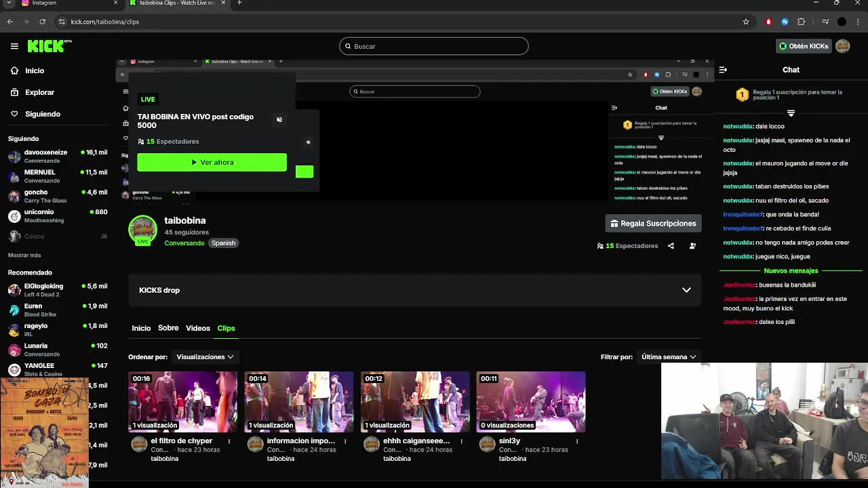Open the browser tab search dropdown
The width and height of the screenshot is (868, 488).
click(x=9, y=3)
